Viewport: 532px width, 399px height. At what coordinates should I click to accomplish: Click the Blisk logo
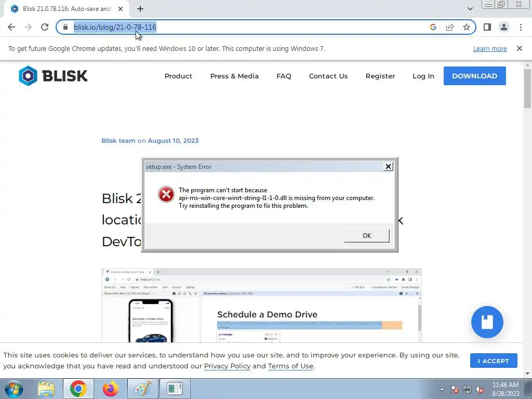[53, 76]
